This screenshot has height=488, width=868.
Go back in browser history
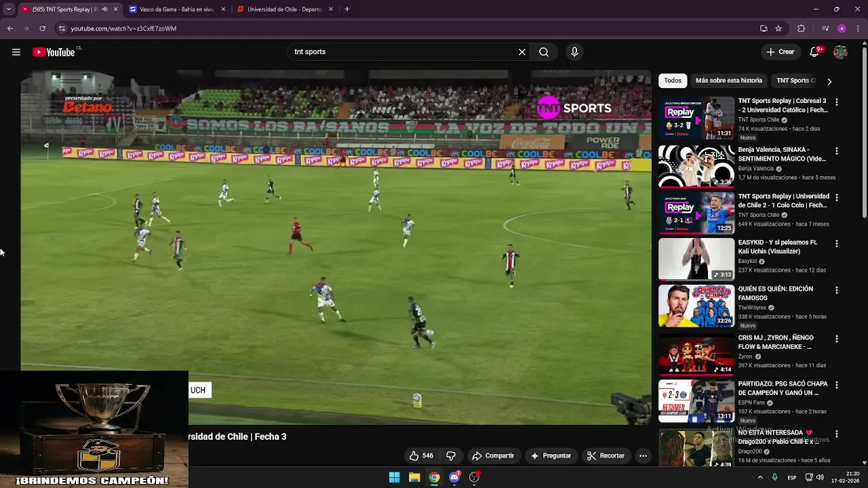[10, 28]
